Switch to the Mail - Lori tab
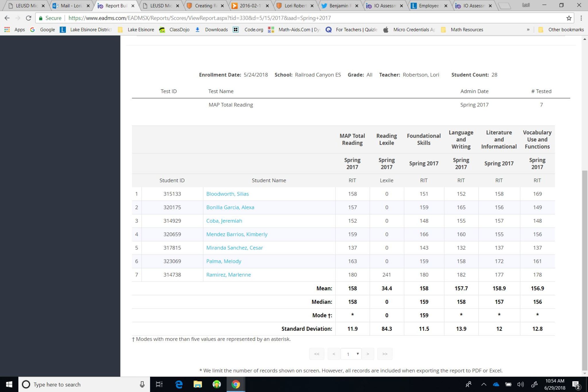Screen dimensions: 588x392 71,5
